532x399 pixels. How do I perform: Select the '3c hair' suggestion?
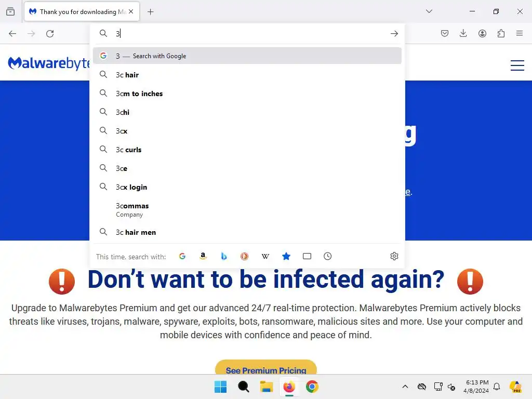point(247,75)
